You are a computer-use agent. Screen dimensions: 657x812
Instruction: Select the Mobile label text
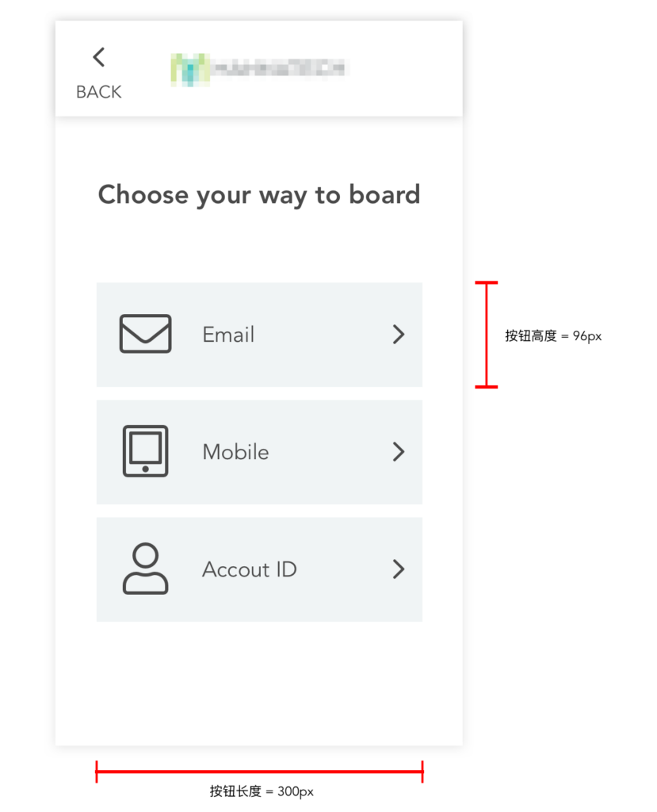[235, 452]
